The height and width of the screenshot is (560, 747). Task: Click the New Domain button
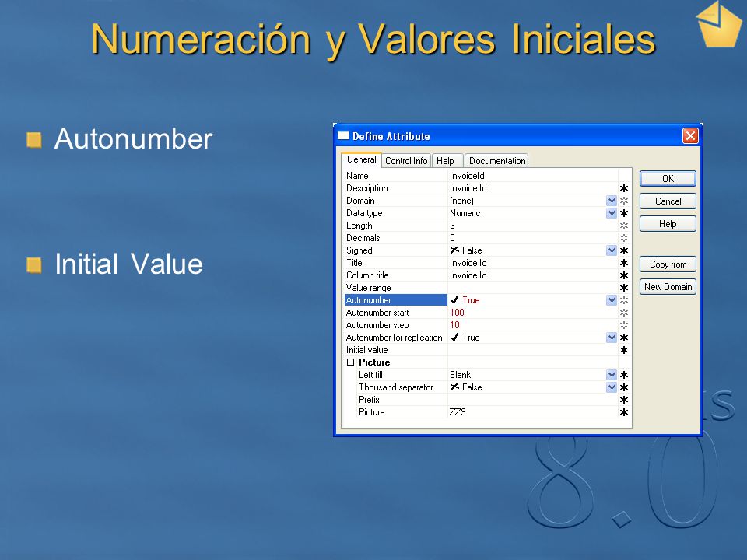click(x=668, y=287)
